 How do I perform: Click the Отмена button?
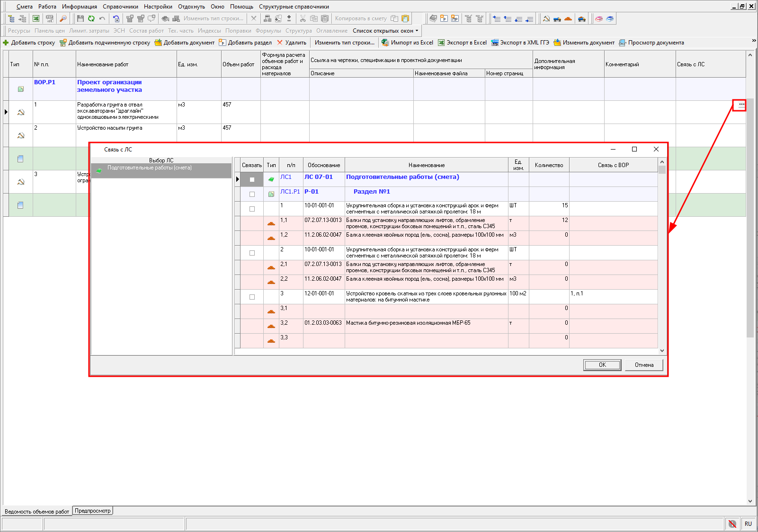point(644,365)
